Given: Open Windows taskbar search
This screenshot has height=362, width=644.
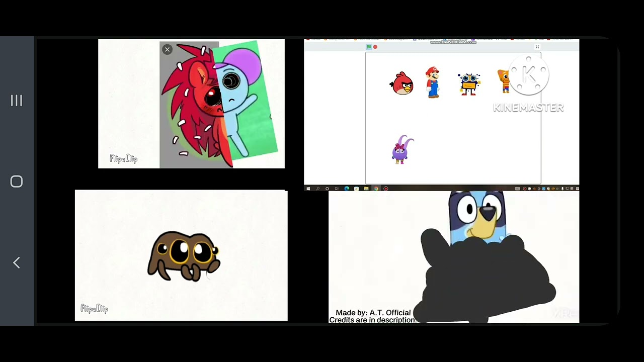Looking at the screenshot, I should click(x=317, y=189).
